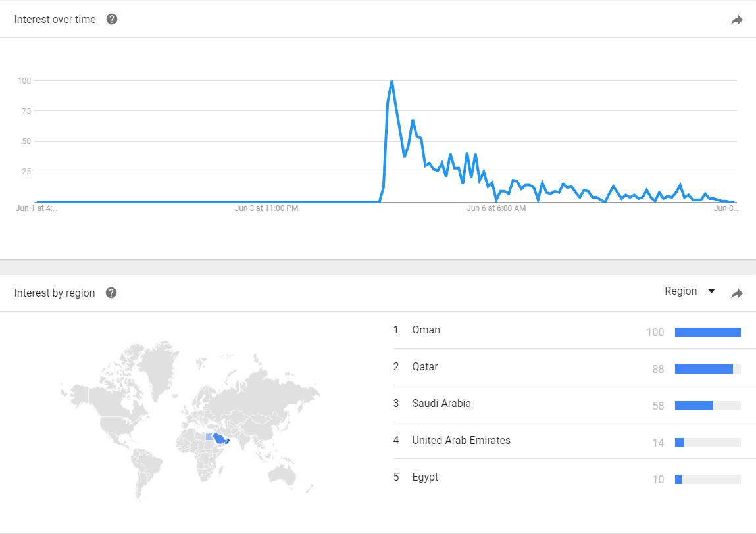The image size is (756, 534).
Task: Click the chart line's peak at 100
Action: 391,82
